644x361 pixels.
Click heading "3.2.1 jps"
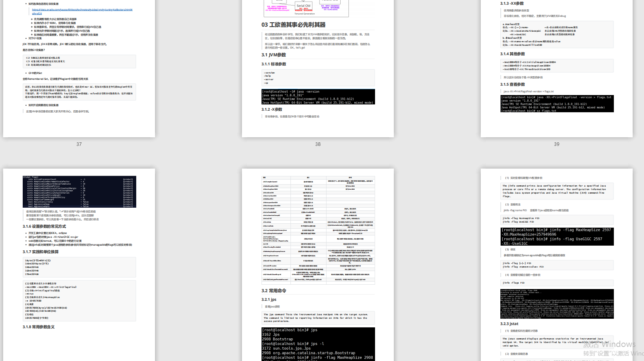pyautogui.click(x=269, y=300)
